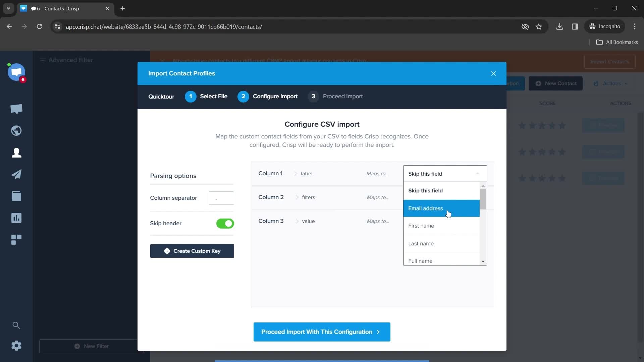Expand the Column 2 maps-to dropdown
This screenshot has height=362, width=644.
[444, 197]
